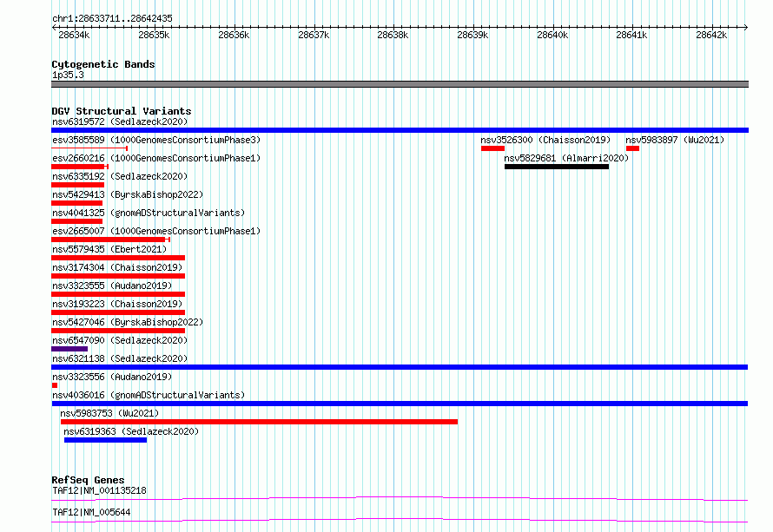Click the red nsv5983897 feature bar
This screenshot has width=773, height=532.
(x=632, y=148)
